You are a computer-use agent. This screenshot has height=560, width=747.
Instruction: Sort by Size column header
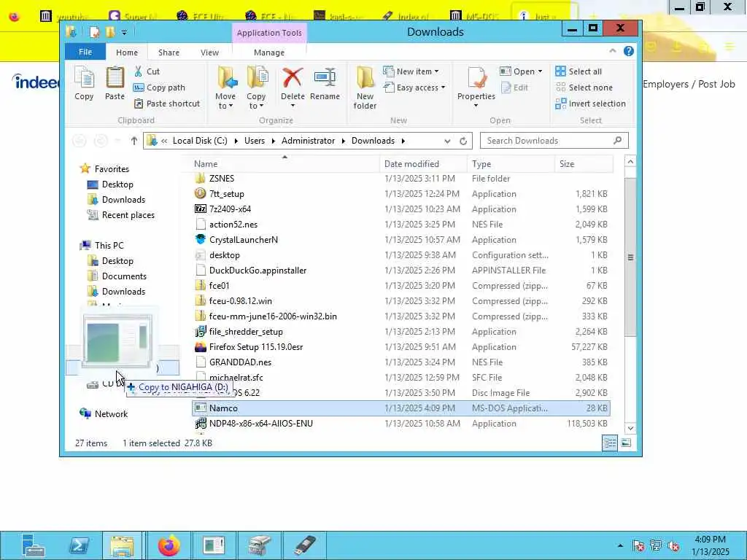click(584, 164)
